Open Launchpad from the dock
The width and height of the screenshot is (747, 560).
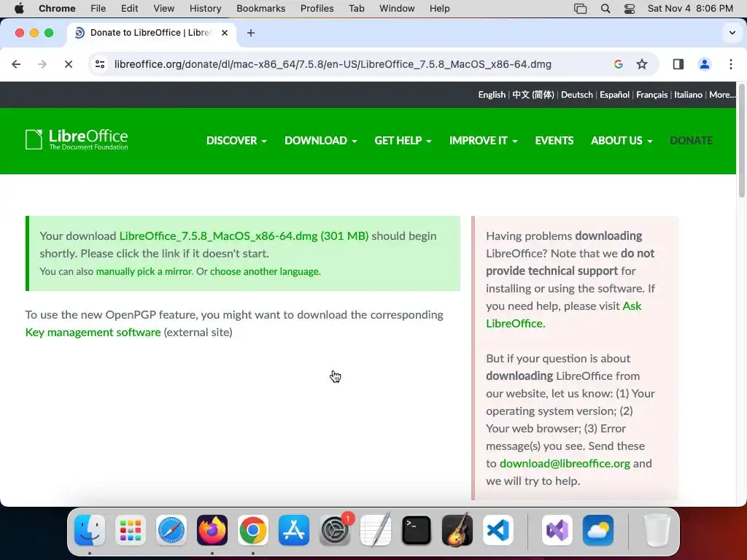[x=131, y=531]
